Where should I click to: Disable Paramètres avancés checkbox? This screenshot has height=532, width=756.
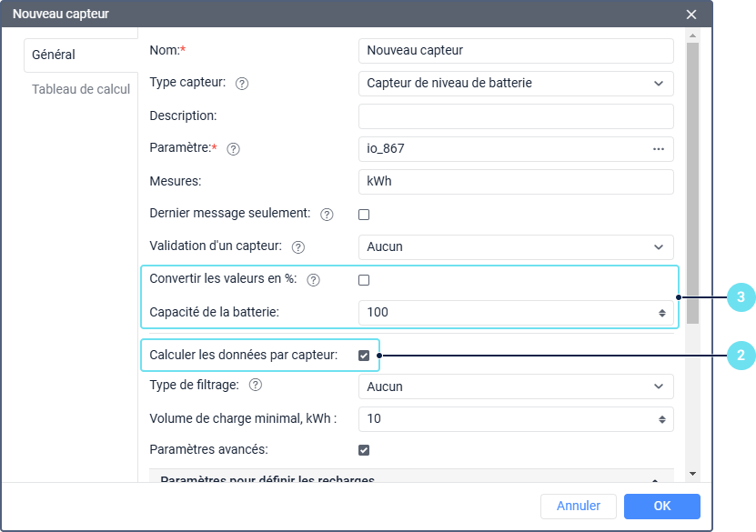click(x=364, y=450)
